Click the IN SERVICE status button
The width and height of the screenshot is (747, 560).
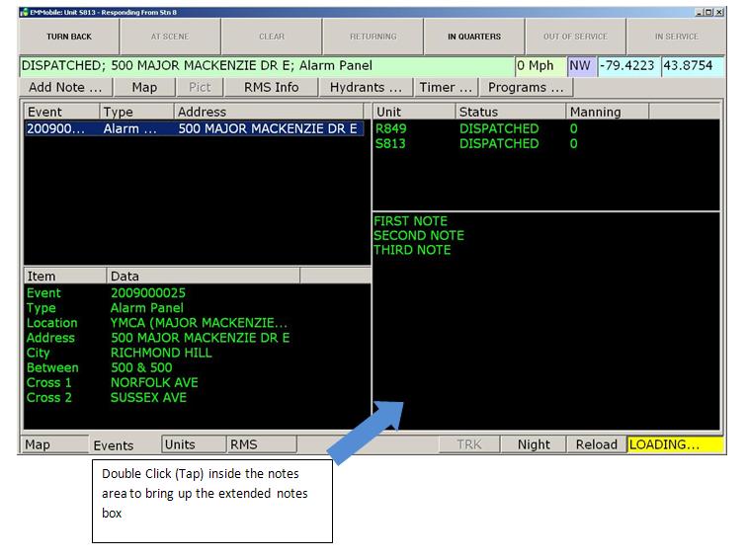tap(676, 37)
